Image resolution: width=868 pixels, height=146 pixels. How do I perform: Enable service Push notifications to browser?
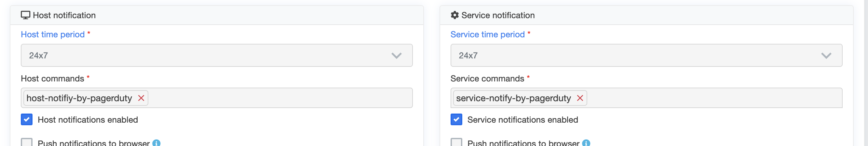click(456, 142)
